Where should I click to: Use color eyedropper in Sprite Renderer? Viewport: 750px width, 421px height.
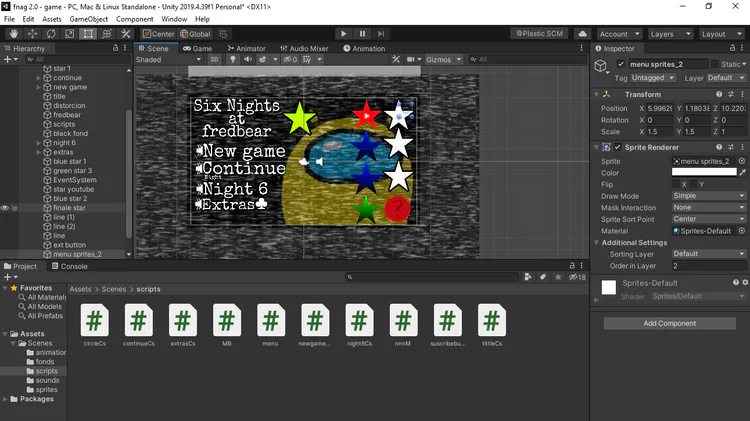click(x=742, y=173)
